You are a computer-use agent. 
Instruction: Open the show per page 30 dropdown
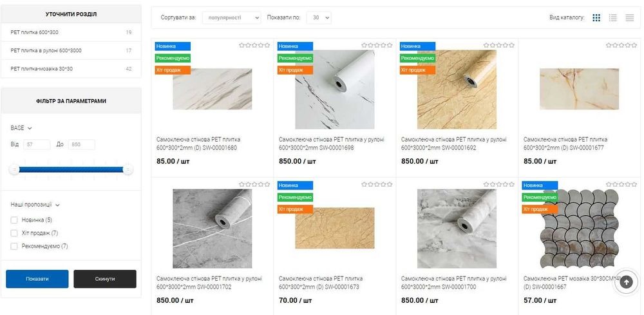[x=319, y=17]
